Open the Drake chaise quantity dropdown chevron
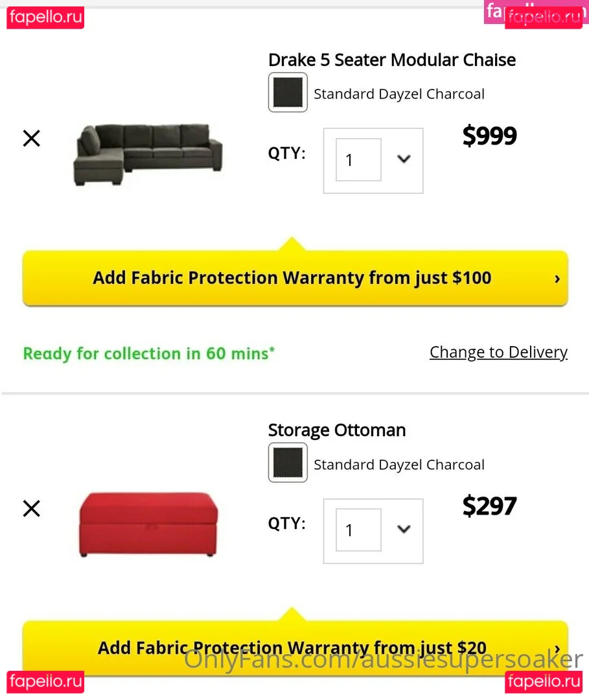The image size is (589, 700). tap(404, 159)
